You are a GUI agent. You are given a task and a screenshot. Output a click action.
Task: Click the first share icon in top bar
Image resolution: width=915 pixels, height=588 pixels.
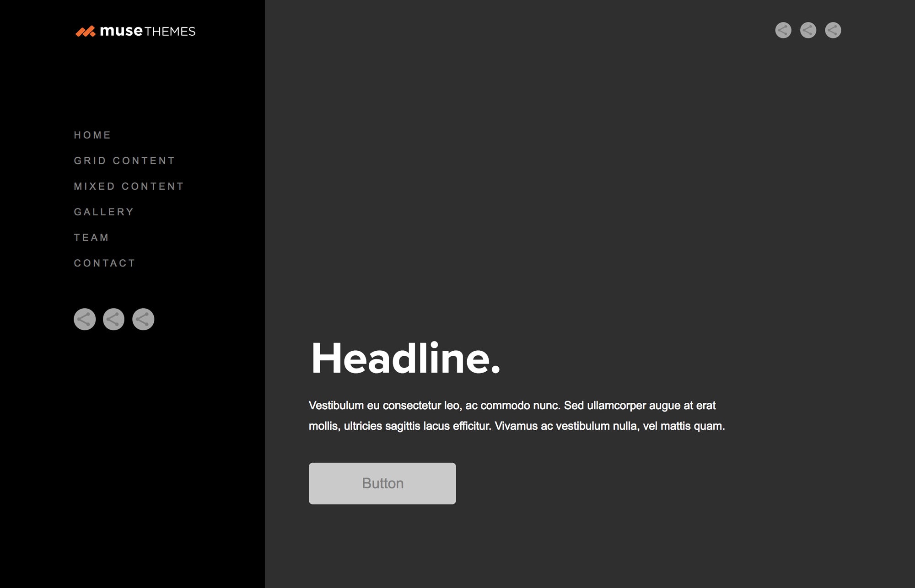782,30
